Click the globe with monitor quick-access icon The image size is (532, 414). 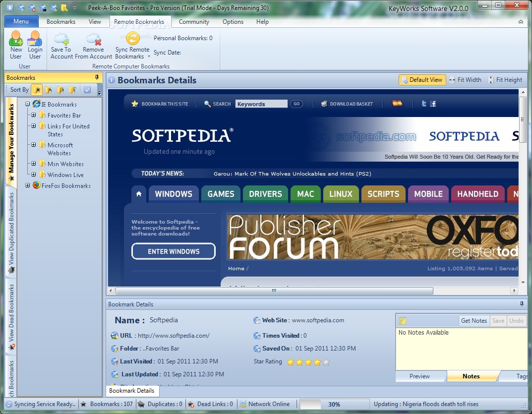[43, 7]
